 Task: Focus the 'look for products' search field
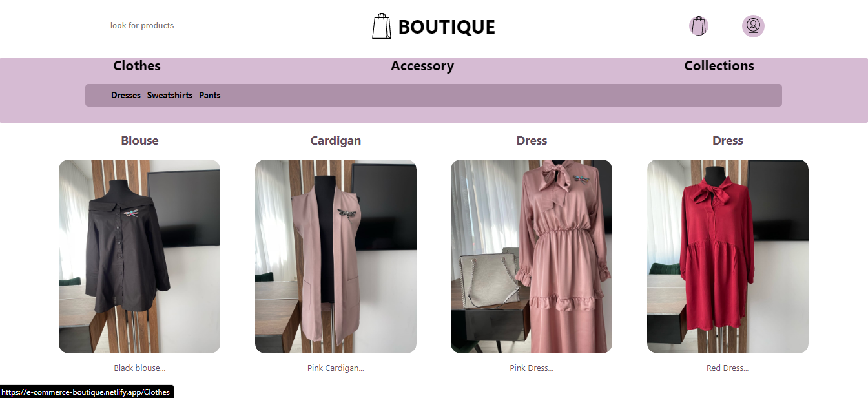142,26
